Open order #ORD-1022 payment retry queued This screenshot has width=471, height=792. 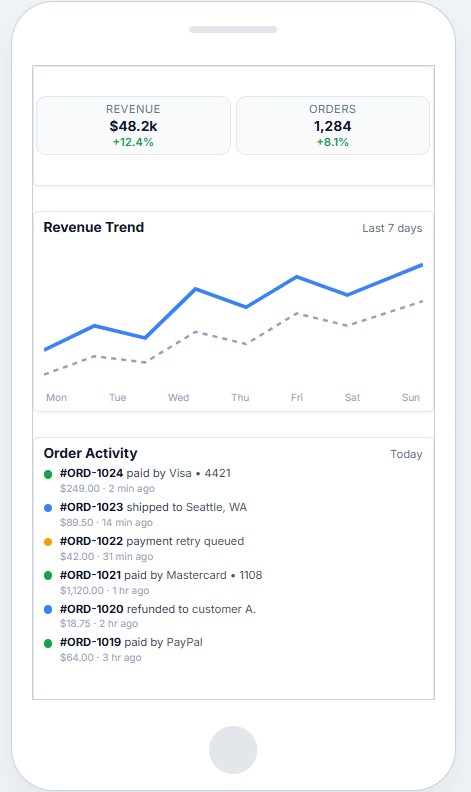point(152,541)
